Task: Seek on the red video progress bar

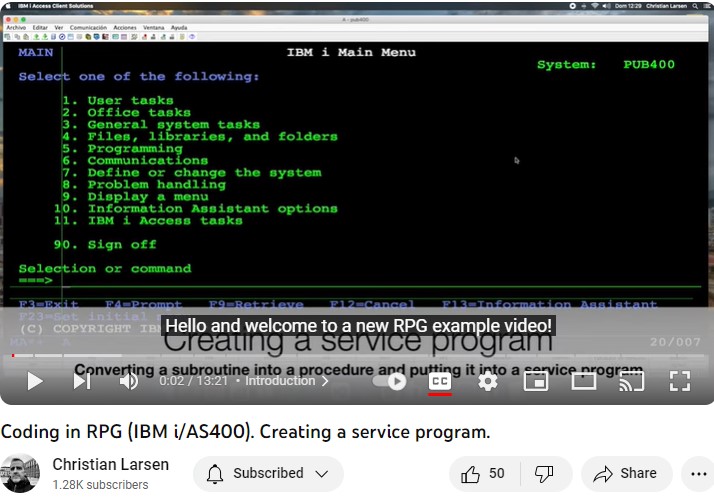Action: (13, 355)
